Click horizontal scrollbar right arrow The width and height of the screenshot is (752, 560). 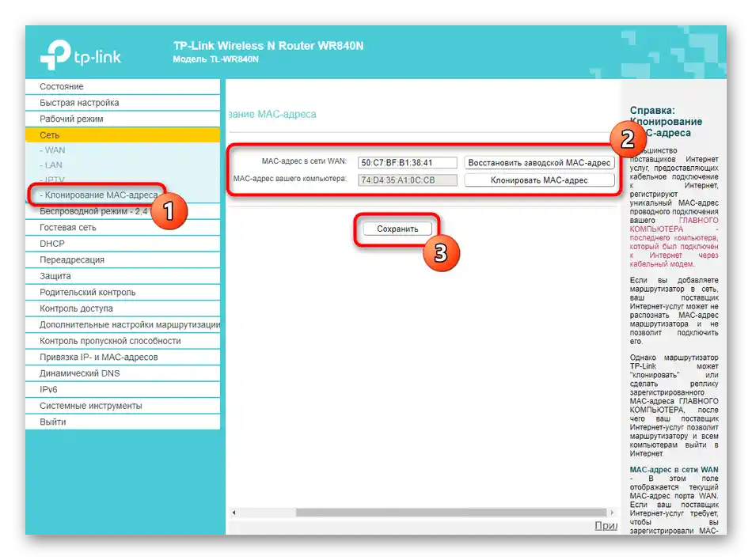pos(611,513)
